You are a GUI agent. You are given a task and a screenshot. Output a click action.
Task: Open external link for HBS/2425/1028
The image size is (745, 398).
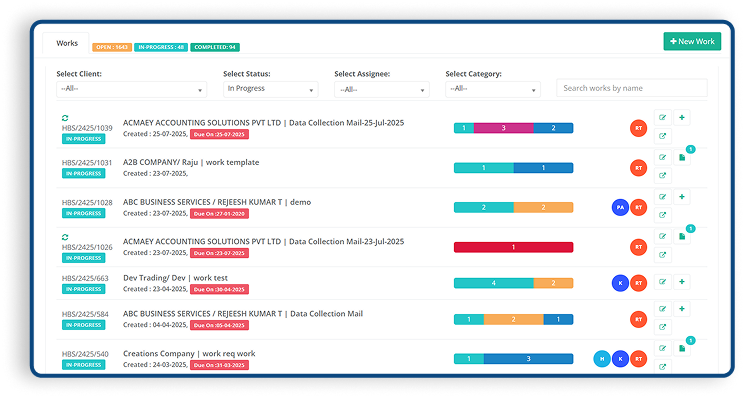point(662,215)
